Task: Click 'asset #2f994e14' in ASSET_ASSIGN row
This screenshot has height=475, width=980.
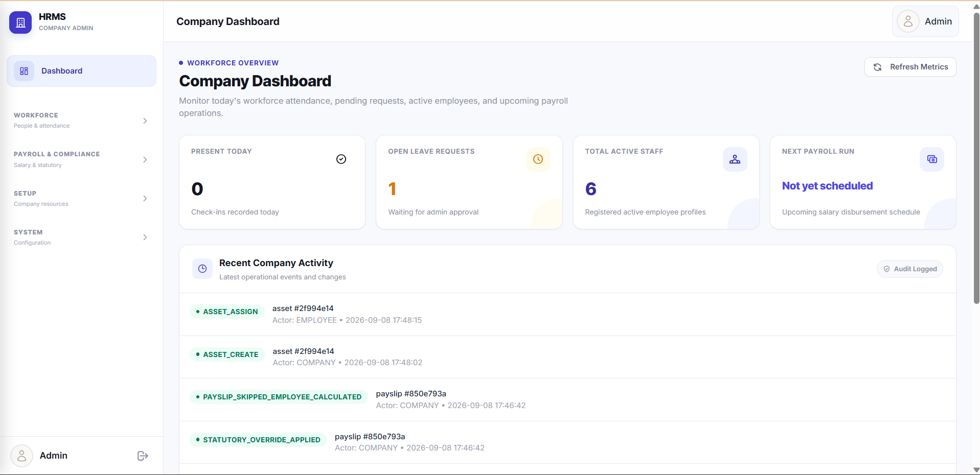Action: point(303,308)
